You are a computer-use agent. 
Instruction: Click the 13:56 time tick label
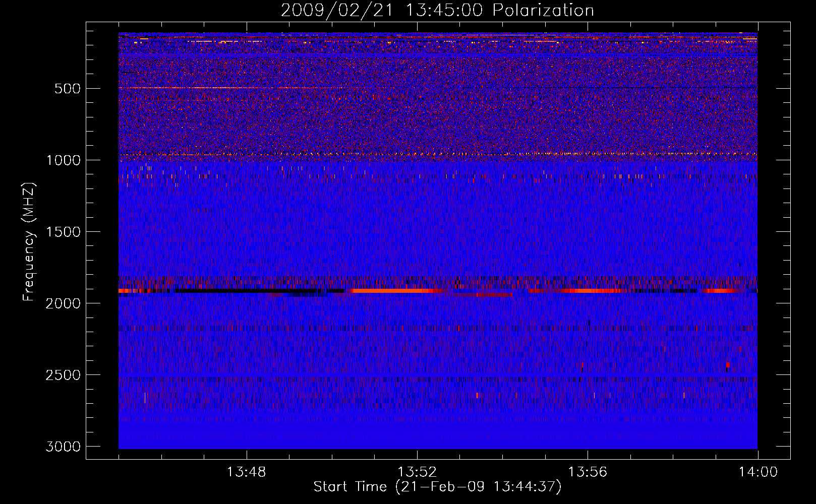588,472
